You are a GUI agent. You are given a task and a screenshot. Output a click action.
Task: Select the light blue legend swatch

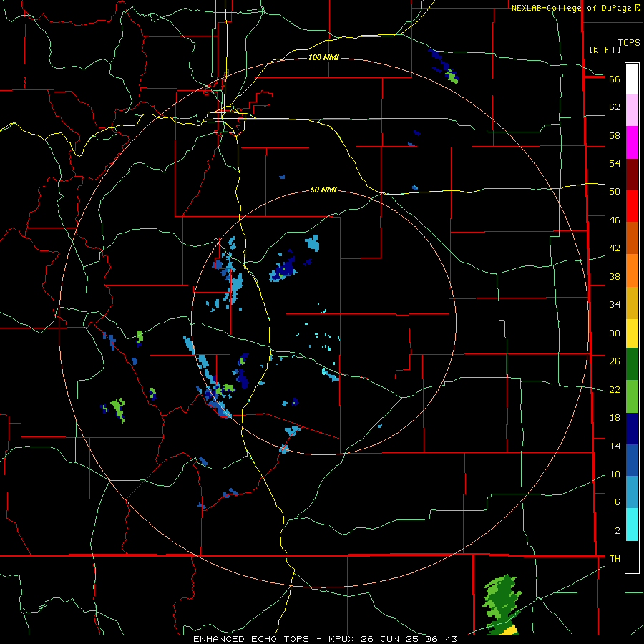(x=632, y=492)
